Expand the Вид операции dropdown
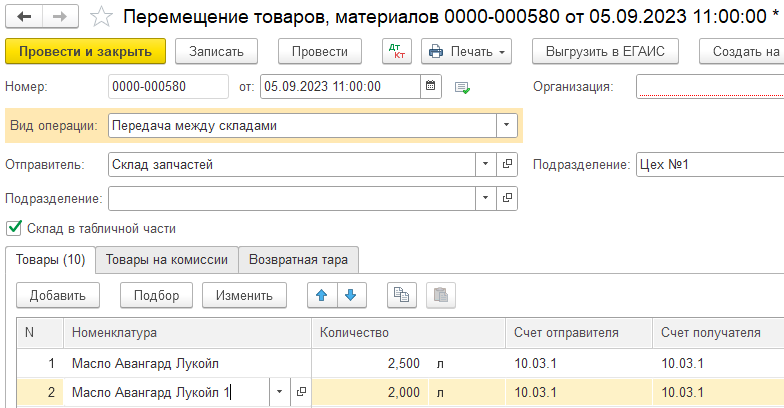The height and width of the screenshot is (408, 784). click(507, 126)
